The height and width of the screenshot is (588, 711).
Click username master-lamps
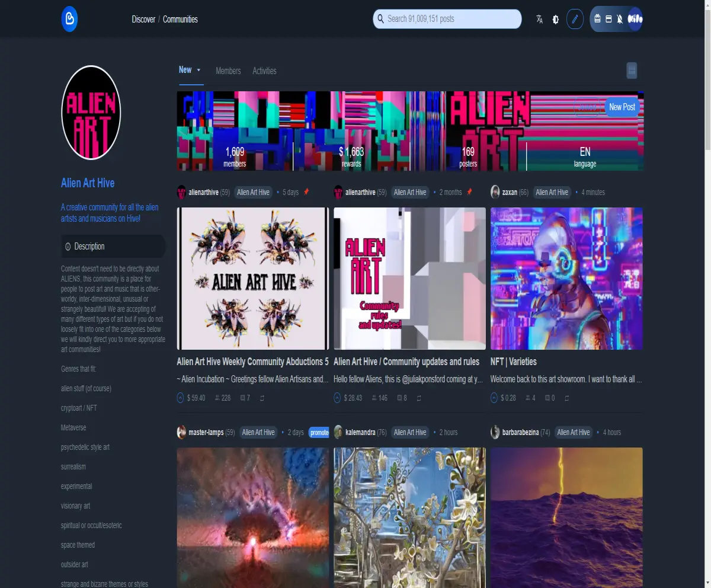(x=206, y=432)
